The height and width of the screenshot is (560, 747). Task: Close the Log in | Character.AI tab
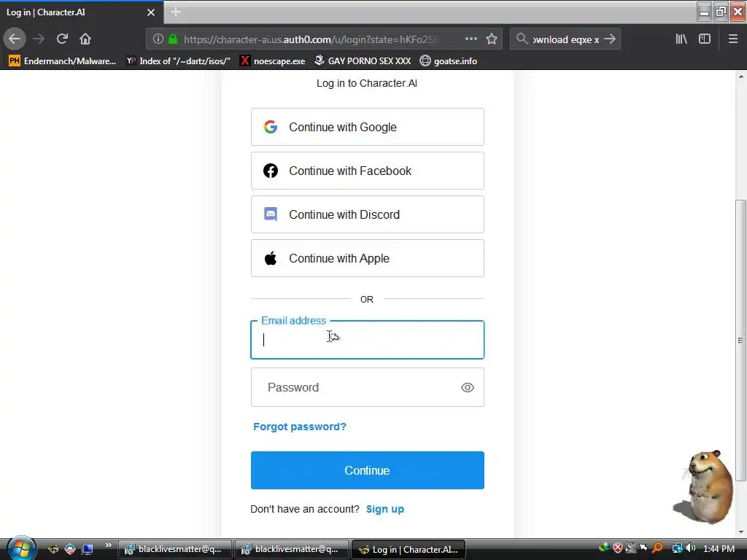pyautogui.click(x=150, y=12)
